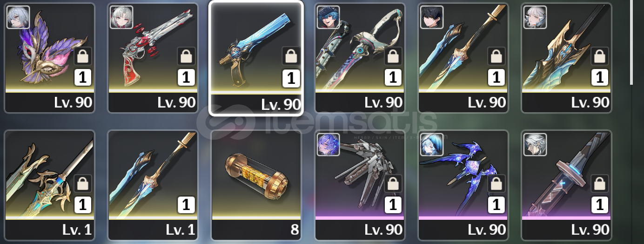Select the glass tube item with count 8
644x244 pixels.
(256, 185)
